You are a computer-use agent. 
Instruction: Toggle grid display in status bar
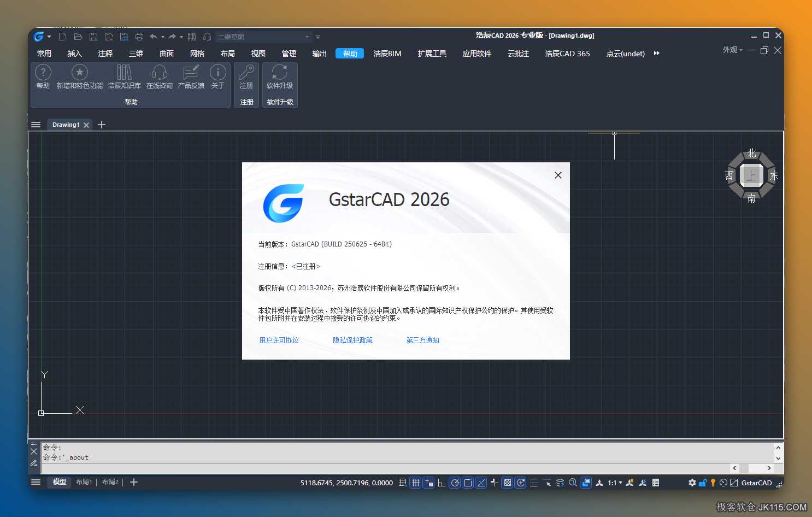416,483
